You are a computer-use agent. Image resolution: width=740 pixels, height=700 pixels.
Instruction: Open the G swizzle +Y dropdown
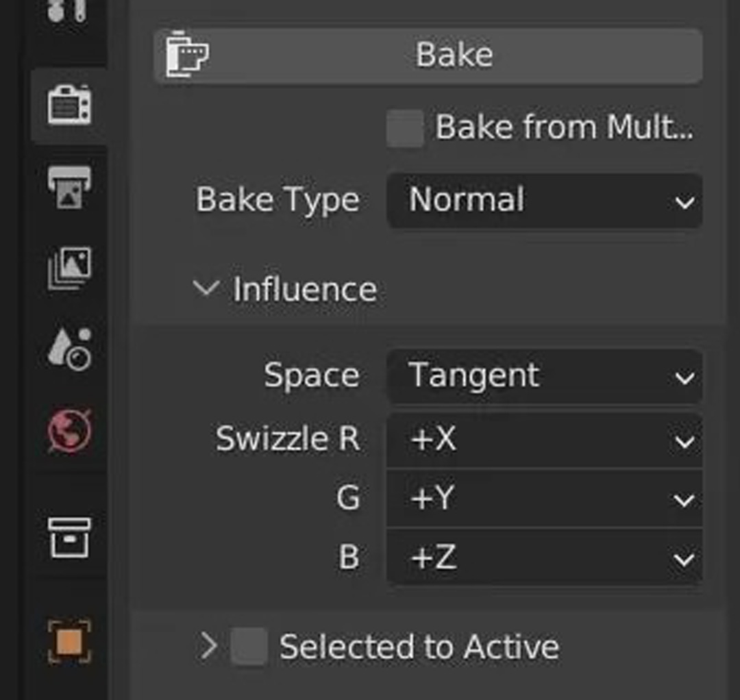point(544,498)
